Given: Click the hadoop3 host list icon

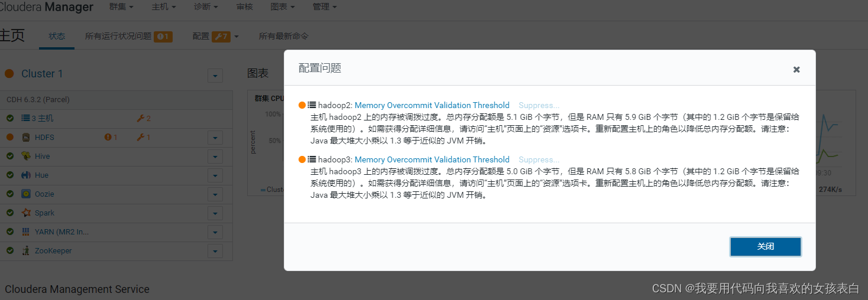Looking at the screenshot, I should click(312, 159).
